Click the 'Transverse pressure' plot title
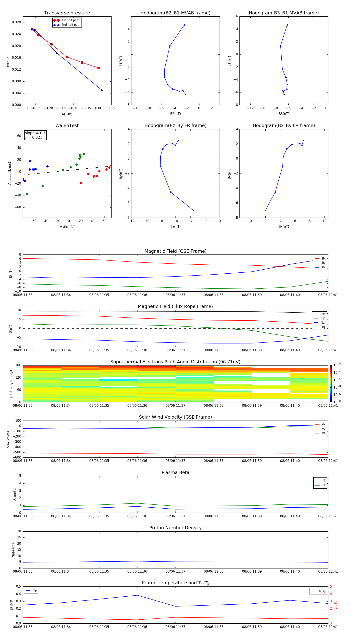 [67, 13]
